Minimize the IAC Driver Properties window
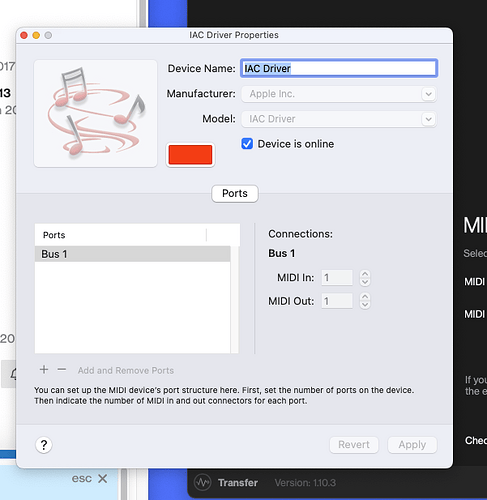Image resolution: width=487 pixels, height=500 pixels. [36, 35]
